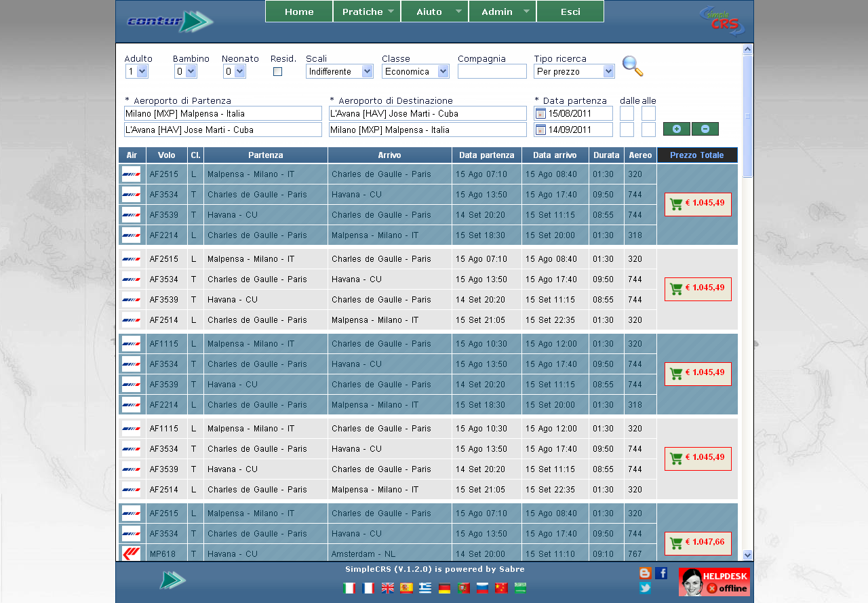Switch language to German flag
The image size is (868, 603).
point(444,588)
